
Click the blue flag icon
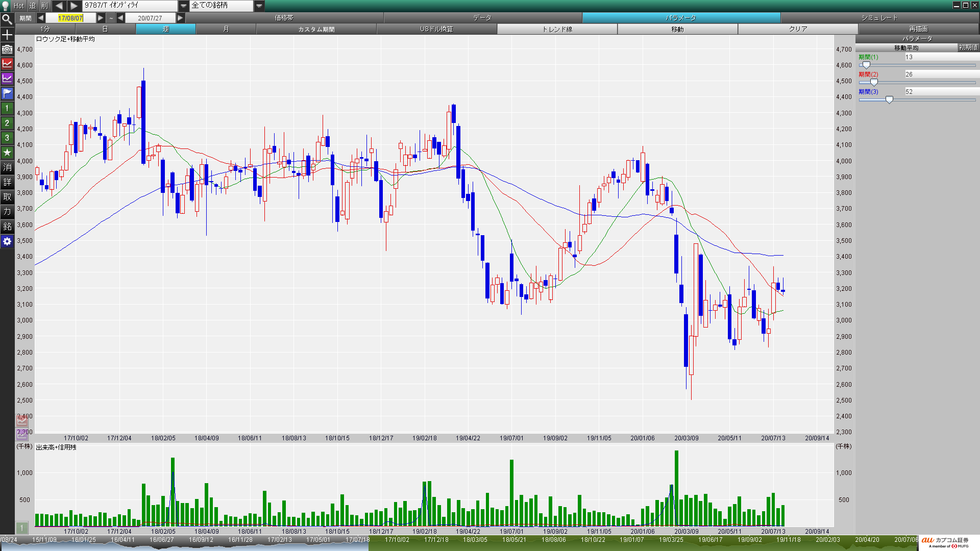7,93
